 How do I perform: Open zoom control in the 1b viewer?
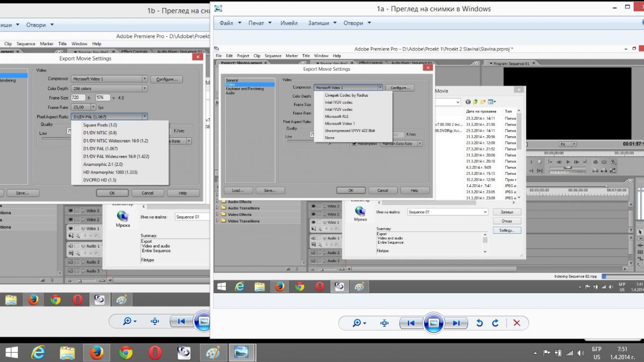pos(129,321)
